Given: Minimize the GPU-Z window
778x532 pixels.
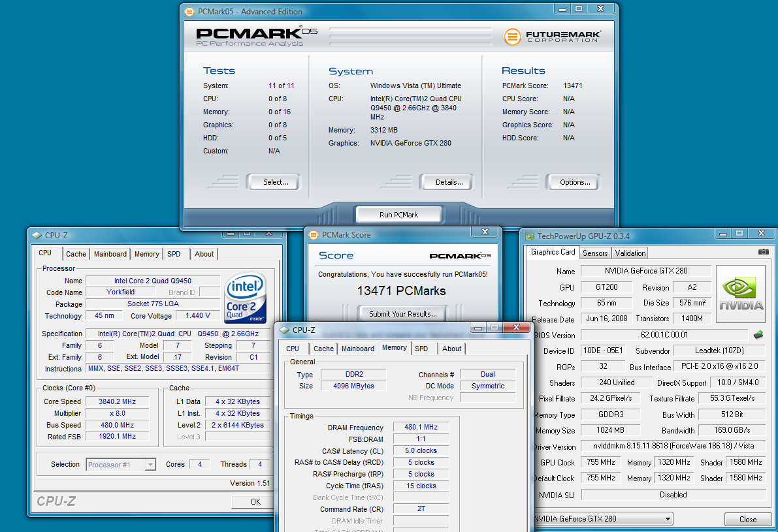Looking at the screenshot, I should tap(723, 233).
